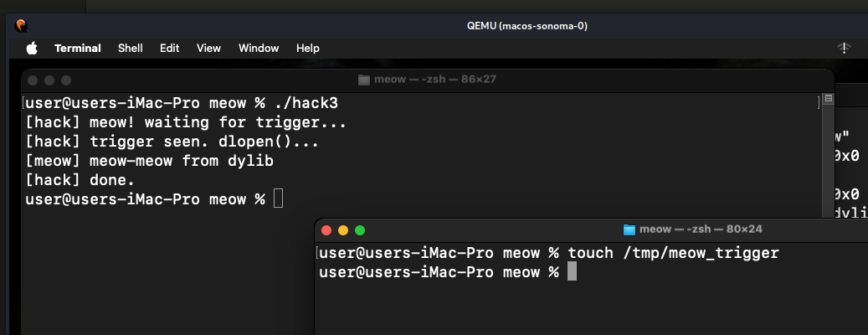The image size is (868, 335).
Task: Click the line "[hack] trigger seen. dlopen()..."
Action: [172, 142]
